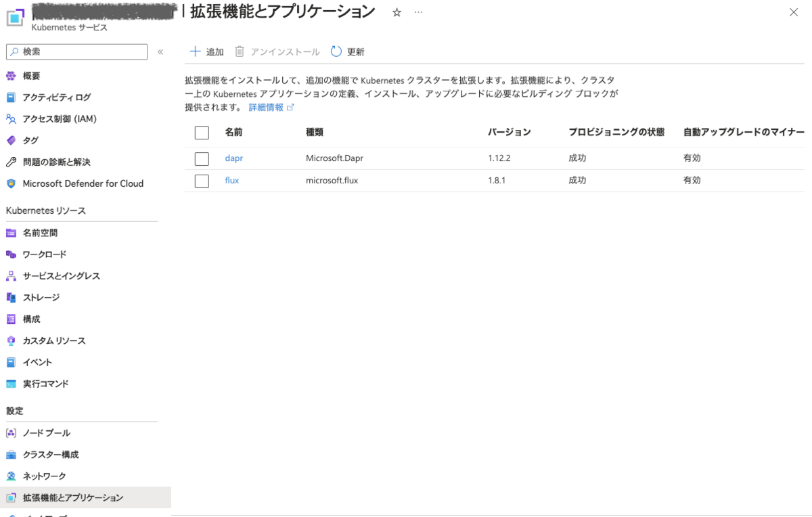
Task: Select ワークロード menu item text
Action: click(x=45, y=254)
